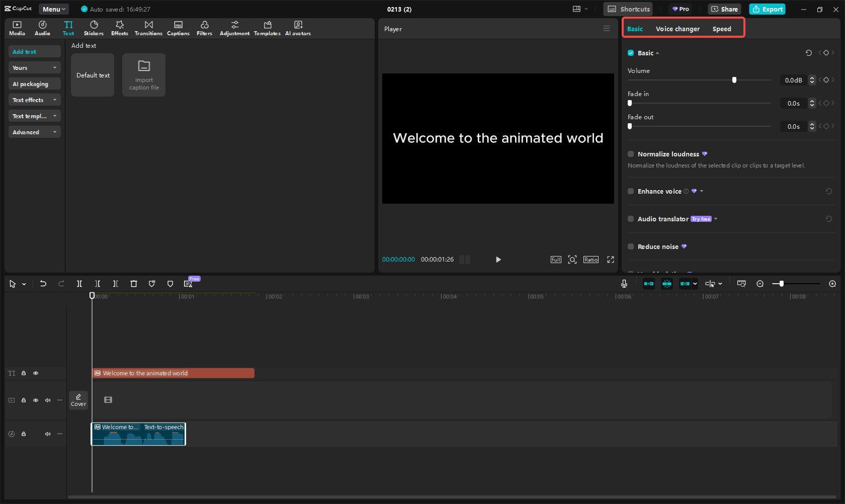Select the Text-to-speech audio clip

coord(138,435)
